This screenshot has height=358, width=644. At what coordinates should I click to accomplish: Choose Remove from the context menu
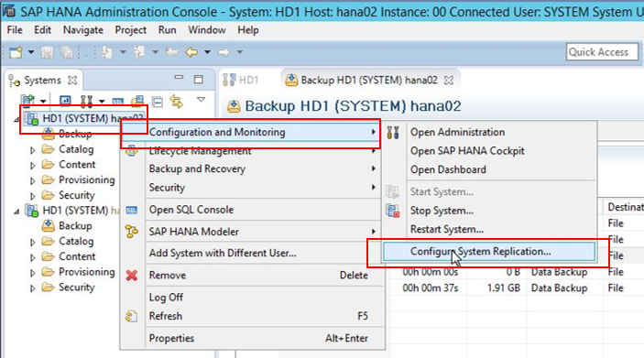click(x=250, y=275)
